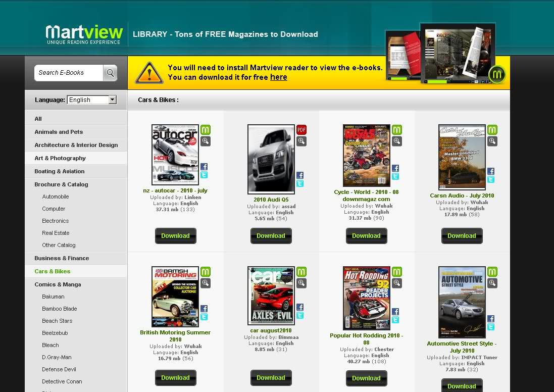Share nz autocar on Facebook
The image size is (554, 392).
[204, 167]
